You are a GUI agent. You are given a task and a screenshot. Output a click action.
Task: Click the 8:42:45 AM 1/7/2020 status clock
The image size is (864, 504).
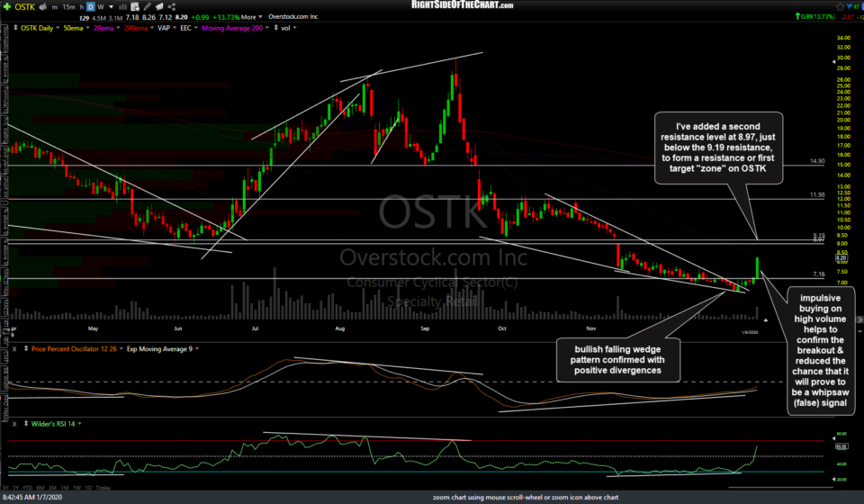coord(32,498)
